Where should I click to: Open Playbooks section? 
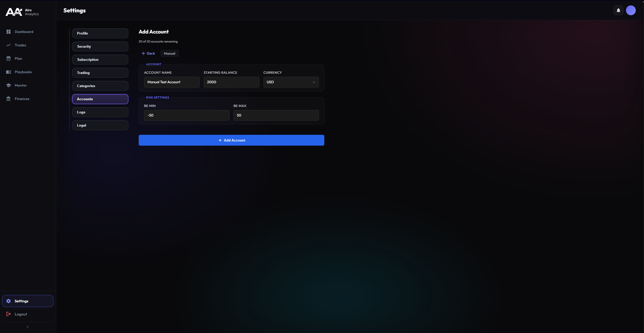point(28,72)
